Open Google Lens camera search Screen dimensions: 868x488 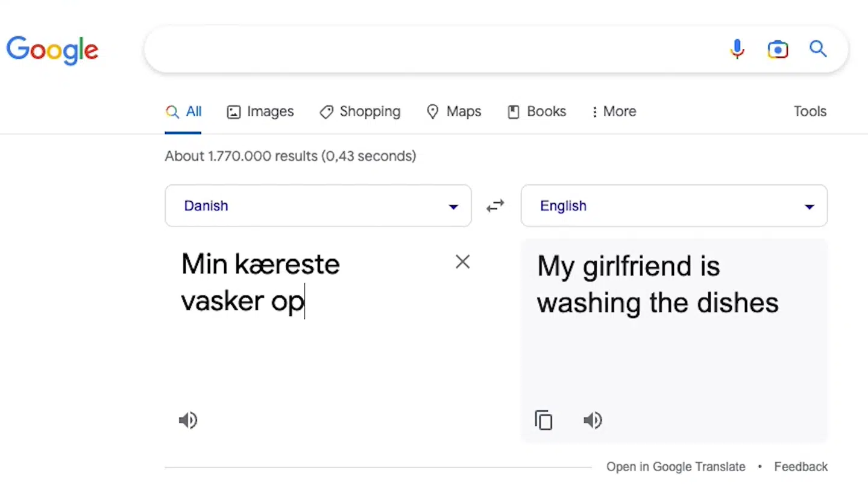778,49
